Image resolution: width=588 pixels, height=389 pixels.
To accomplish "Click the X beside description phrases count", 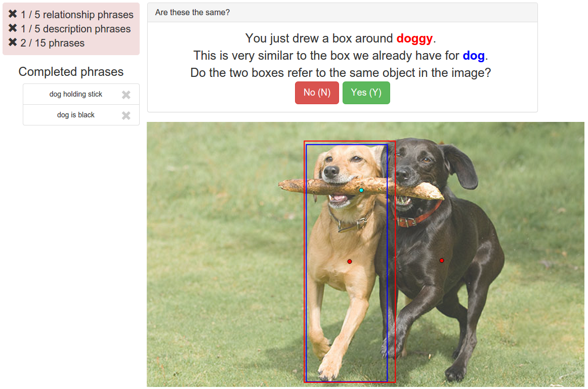I will pos(13,28).
